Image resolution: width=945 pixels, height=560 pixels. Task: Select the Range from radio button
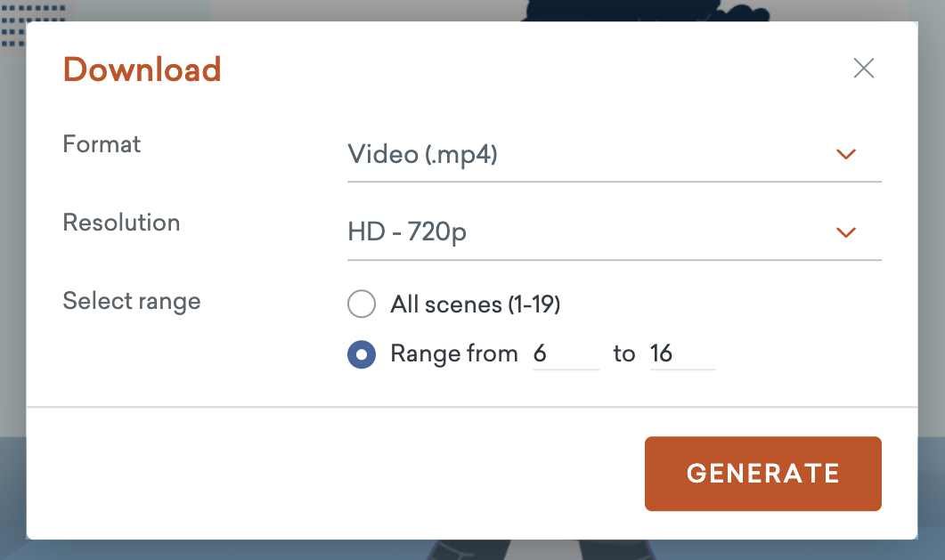click(362, 354)
